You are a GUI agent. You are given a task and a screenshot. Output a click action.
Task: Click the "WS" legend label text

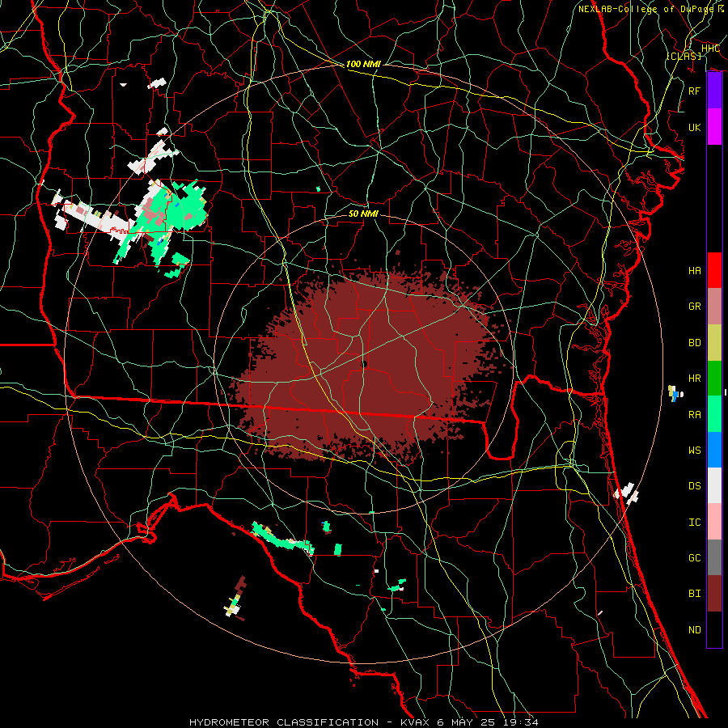pyautogui.click(x=694, y=450)
